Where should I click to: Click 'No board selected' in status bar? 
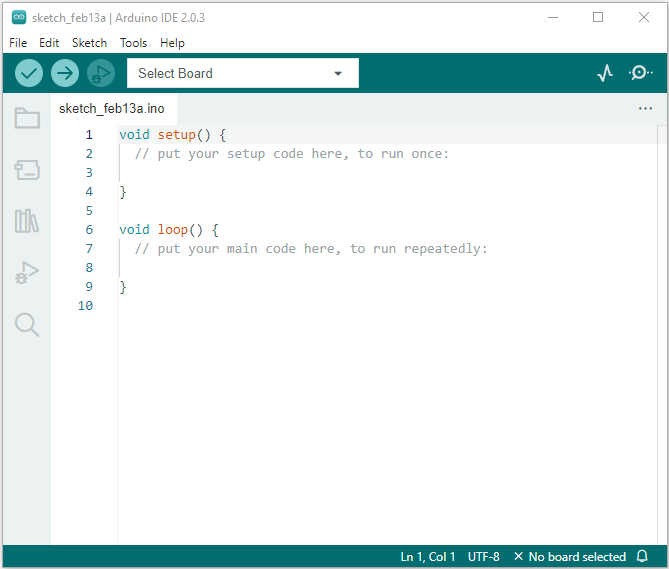570,557
